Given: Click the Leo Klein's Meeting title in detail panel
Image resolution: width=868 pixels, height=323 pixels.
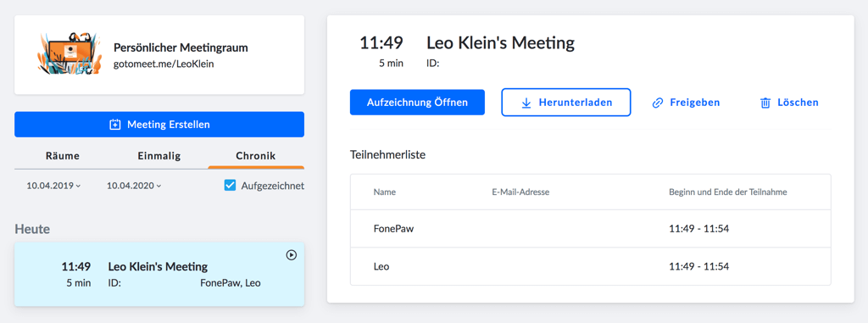Looking at the screenshot, I should click(x=500, y=42).
